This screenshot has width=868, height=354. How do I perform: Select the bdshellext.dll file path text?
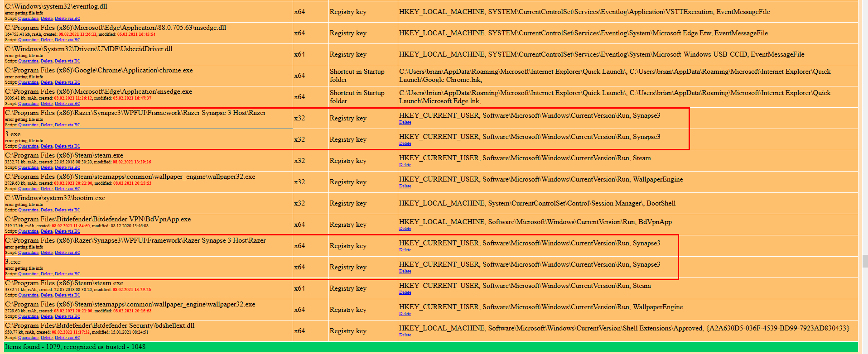click(x=100, y=325)
